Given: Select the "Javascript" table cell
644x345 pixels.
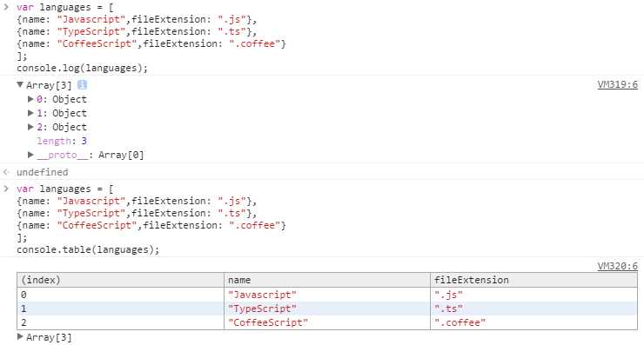Looking at the screenshot, I should [327, 295].
